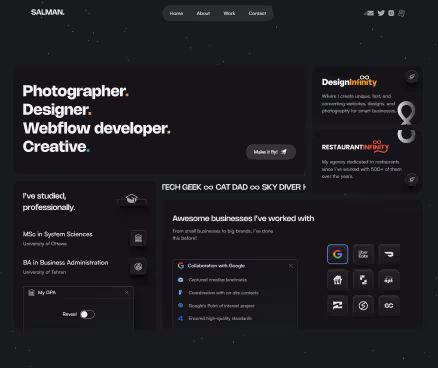Select the house logo business tile
Viewport: 438px width, 368px height.
click(337, 280)
